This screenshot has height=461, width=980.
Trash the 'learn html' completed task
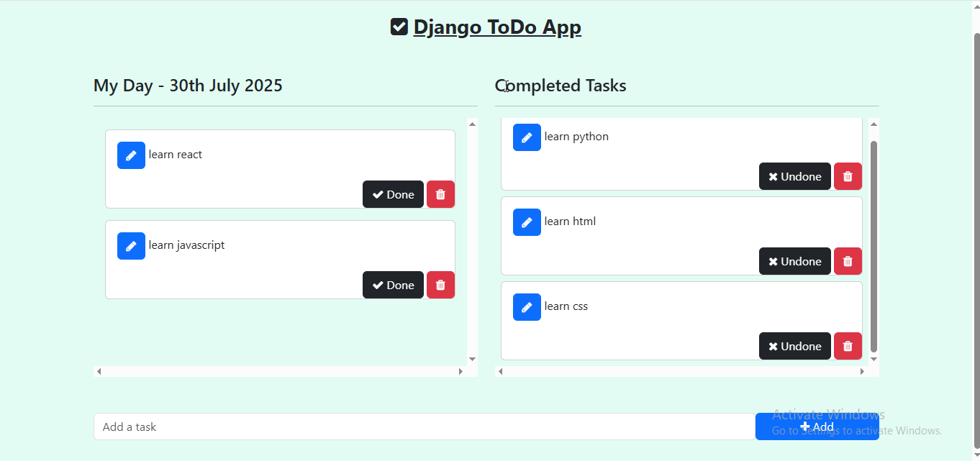[848, 261]
